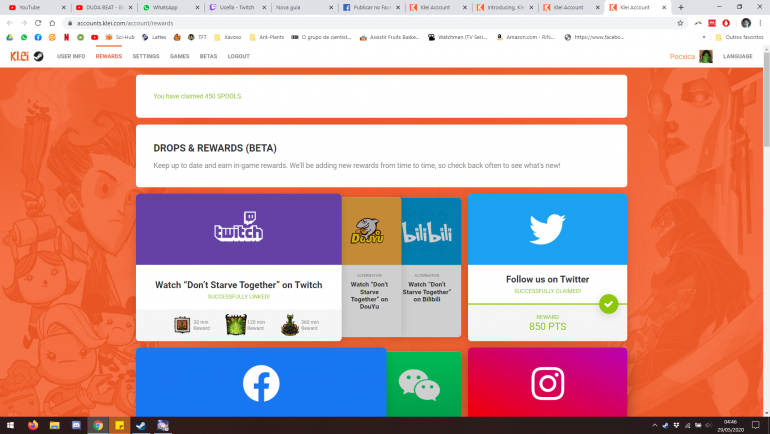Click the 360 min reward item icon
Image resolution: width=770 pixels, height=434 pixels.
click(x=290, y=325)
